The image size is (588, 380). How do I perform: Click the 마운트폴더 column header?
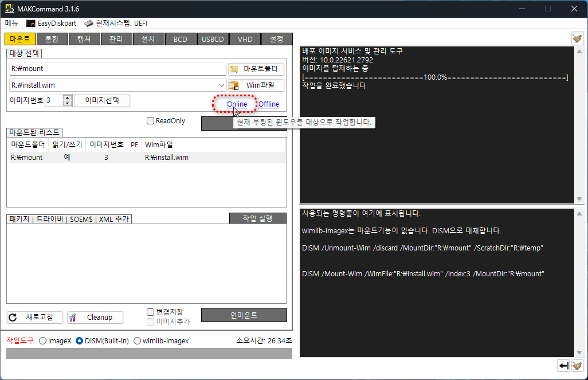(x=28, y=145)
